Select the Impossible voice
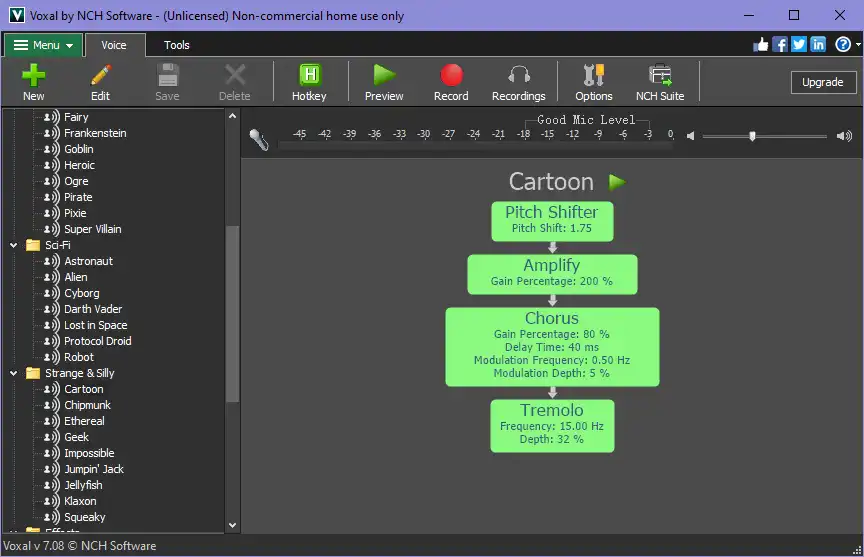 coord(89,453)
